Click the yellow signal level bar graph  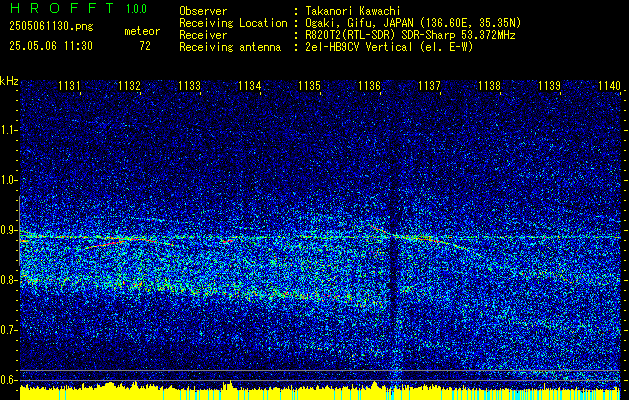coord(320,393)
